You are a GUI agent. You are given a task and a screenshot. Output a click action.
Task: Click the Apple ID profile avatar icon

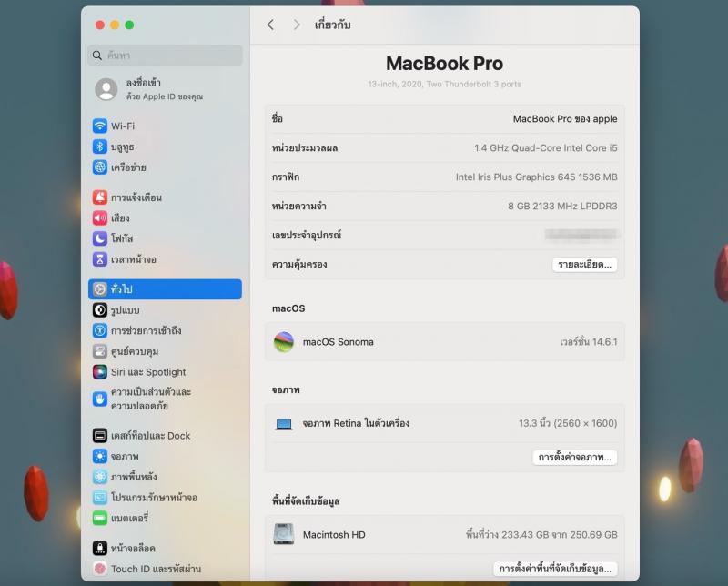106,89
